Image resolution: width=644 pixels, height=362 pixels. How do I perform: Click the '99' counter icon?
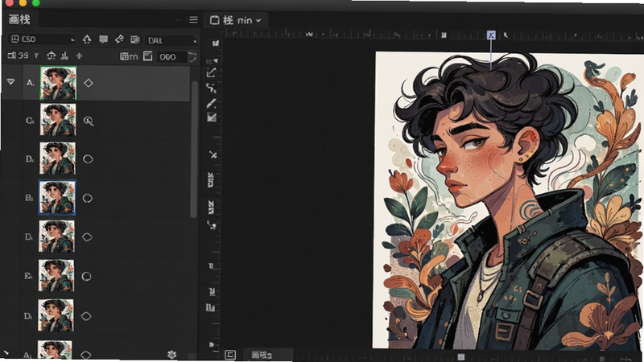tap(18, 56)
